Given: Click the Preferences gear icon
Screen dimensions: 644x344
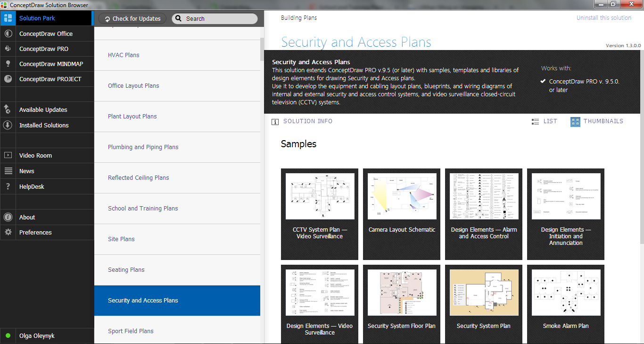Looking at the screenshot, I should (x=8, y=232).
